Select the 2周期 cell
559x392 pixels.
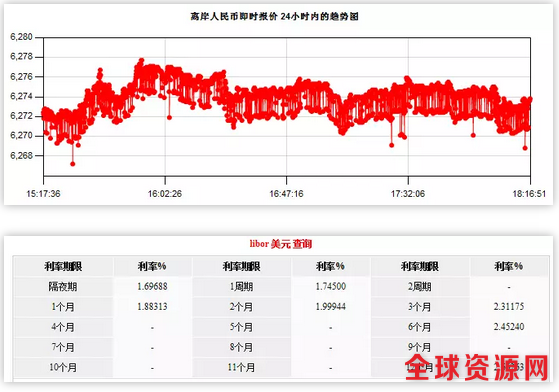click(420, 287)
